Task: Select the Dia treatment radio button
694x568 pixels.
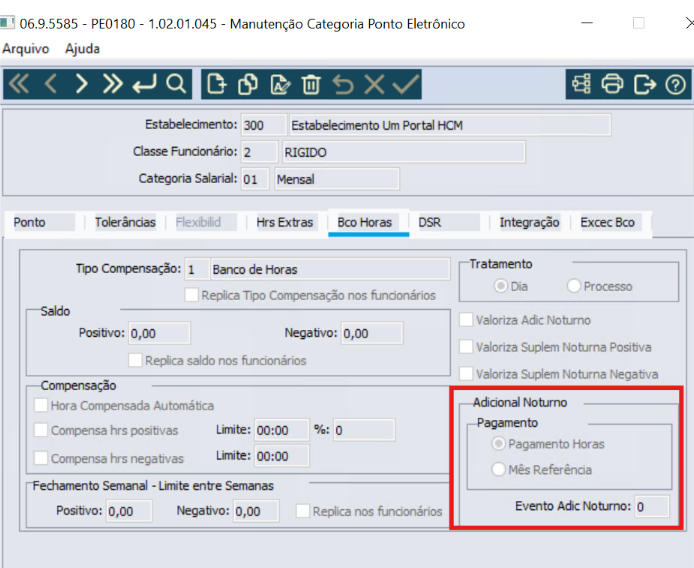Action: point(501,286)
